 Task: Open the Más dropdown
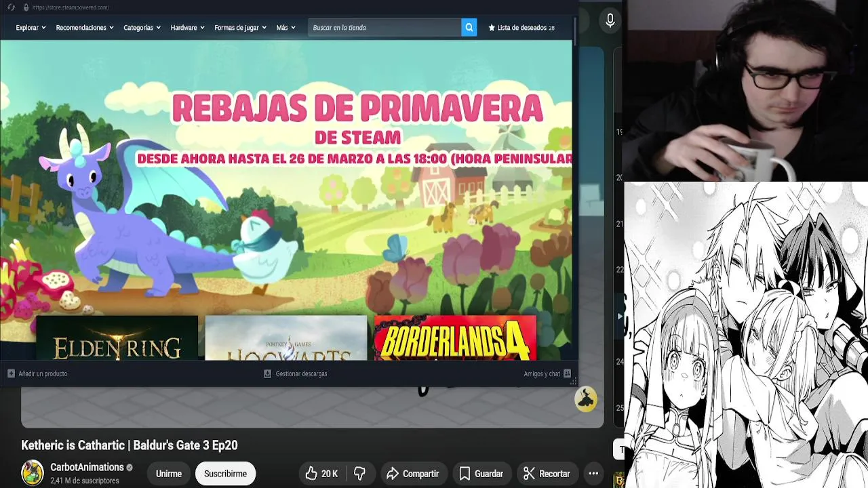(285, 28)
